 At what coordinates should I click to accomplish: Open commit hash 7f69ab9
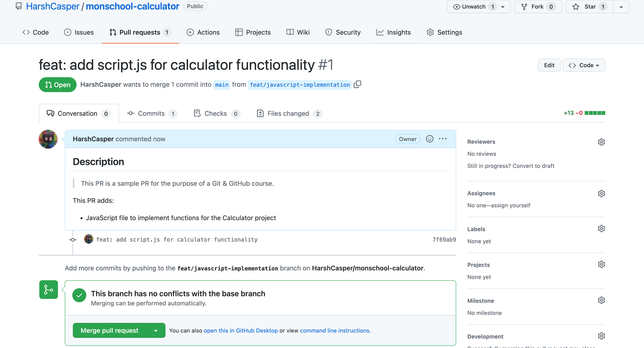[x=444, y=239]
